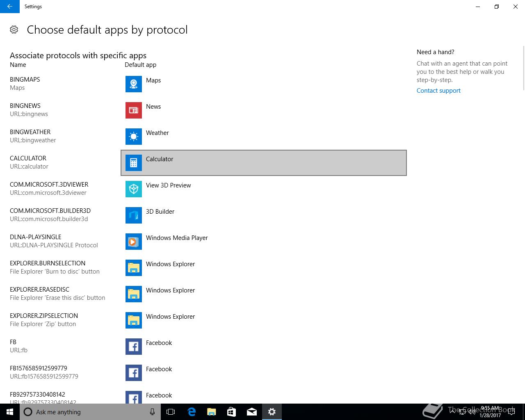Change the default app labeled News
The height and width of the screenshot is (420, 525).
click(264, 110)
